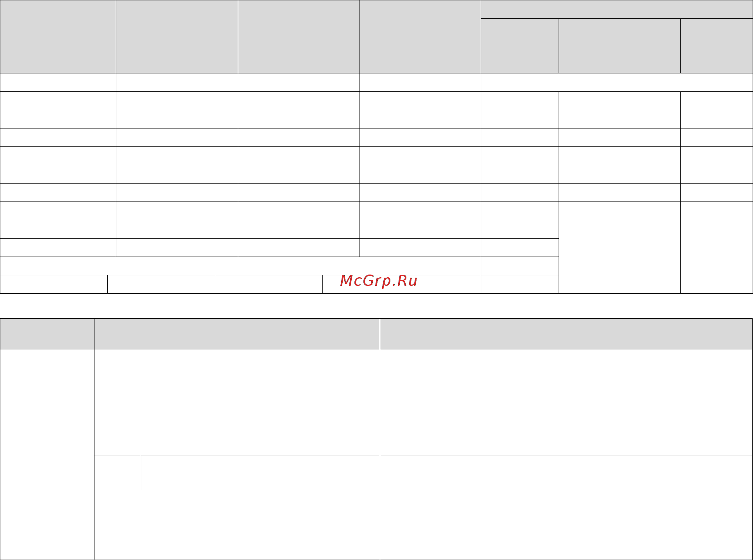Select the widest gray header of lower table
This screenshot has height=560, width=753.
point(566,334)
